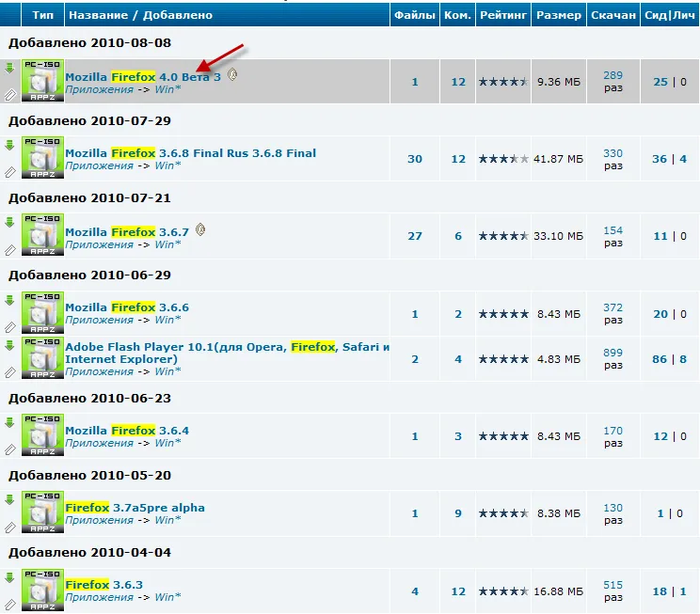This screenshot has height=614, width=700.
Task: Open file count 30 for Firefox 3.6.8 Final
Action: click(415, 159)
